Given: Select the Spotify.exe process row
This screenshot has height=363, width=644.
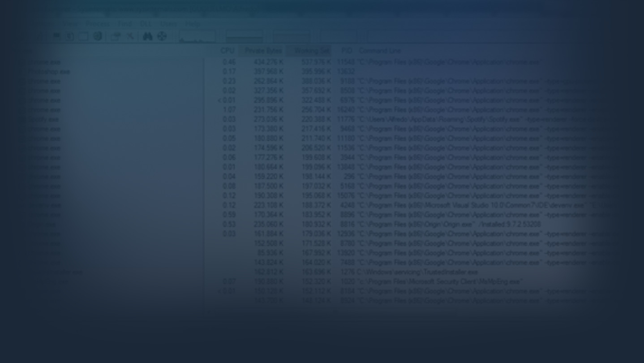Looking at the screenshot, I should (43, 119).
